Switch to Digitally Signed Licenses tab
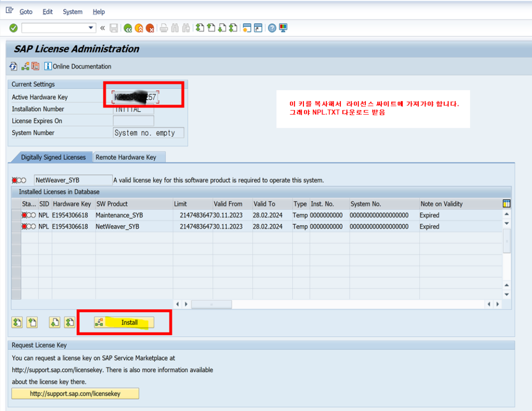 (x=54, y=157)
